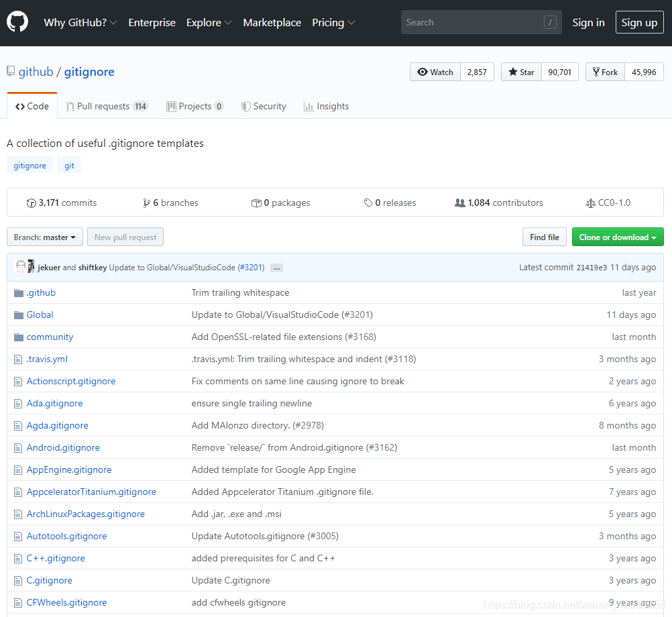Image resolution: width=672 pixels, height=617 pixels.
Task: Open Enterprise in the nav bar
Action: (152, 22)
